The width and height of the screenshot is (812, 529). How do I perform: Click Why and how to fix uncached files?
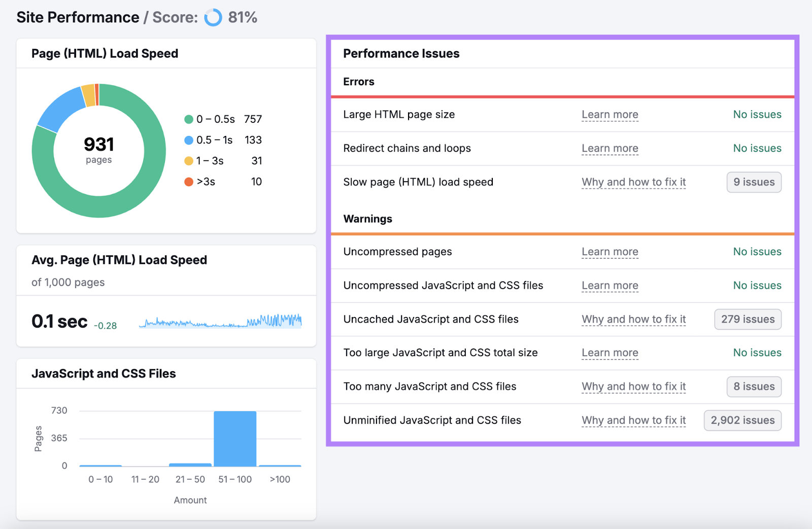pos(633,320)
